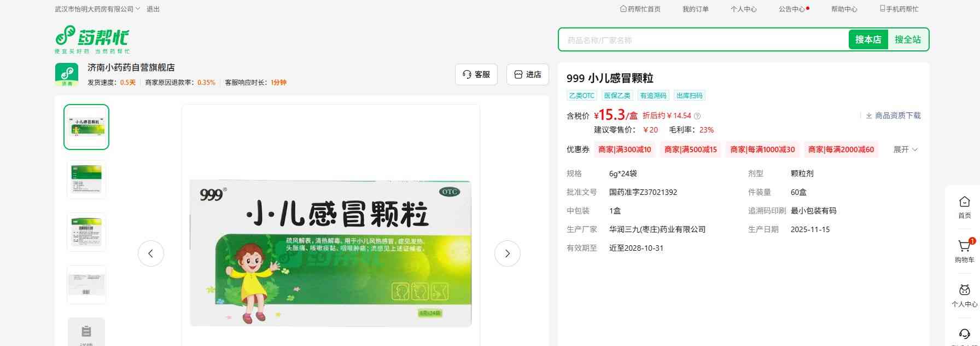Click the 药帮忙 logo
This screenshot has height=346, width=980.
pos(92,39)
